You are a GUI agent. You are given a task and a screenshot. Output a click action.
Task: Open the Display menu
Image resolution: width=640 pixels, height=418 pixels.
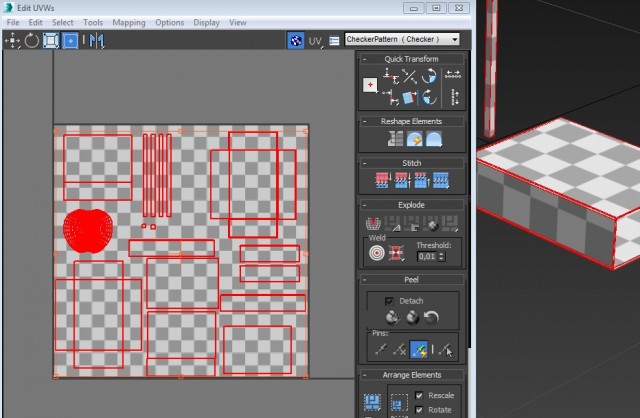point(206,22)
